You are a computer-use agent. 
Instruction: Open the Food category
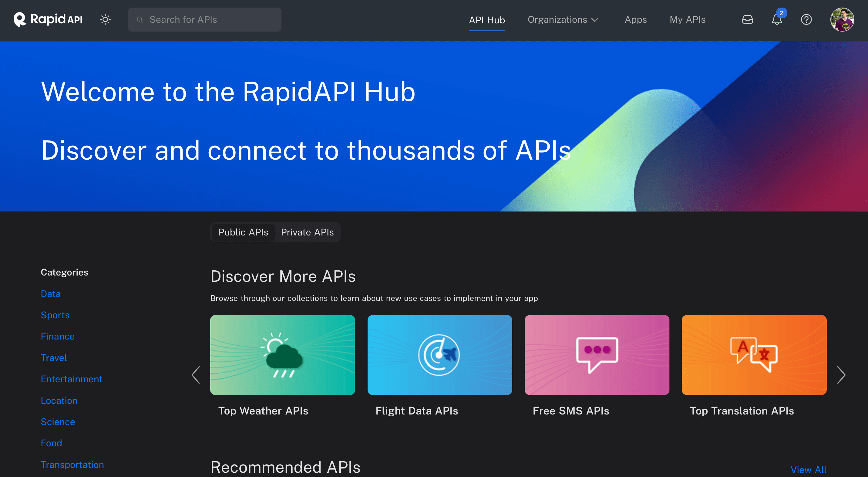click(51, 443)
